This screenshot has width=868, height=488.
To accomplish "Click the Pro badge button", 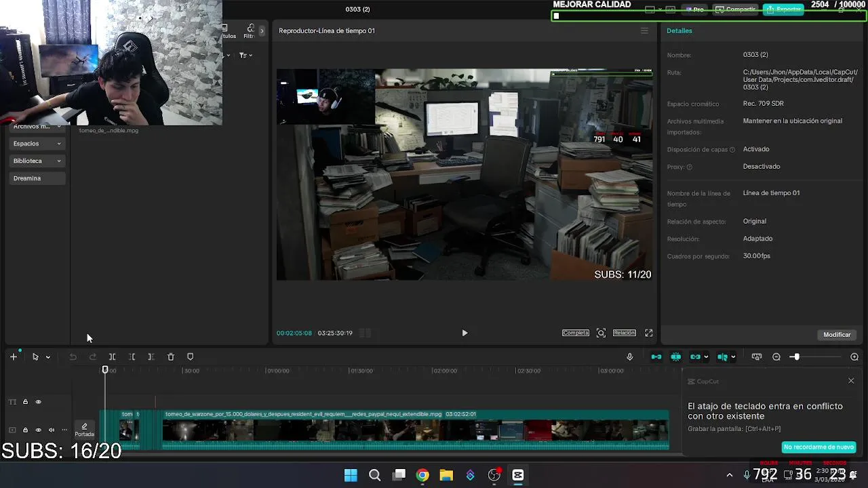I will (694, 9).
